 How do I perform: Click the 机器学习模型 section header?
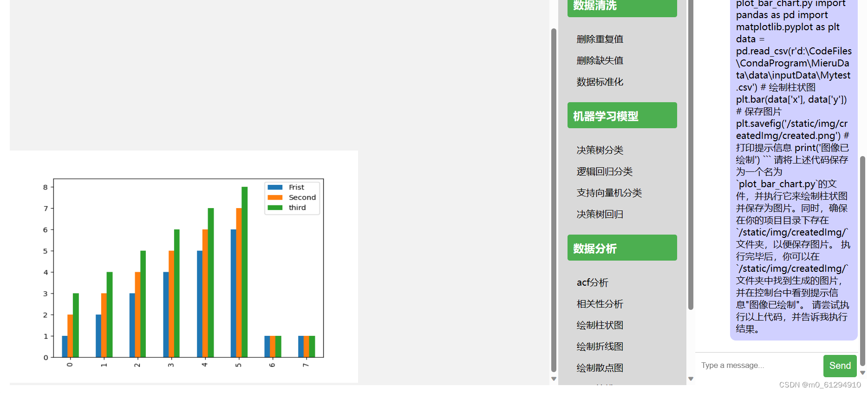622,115
